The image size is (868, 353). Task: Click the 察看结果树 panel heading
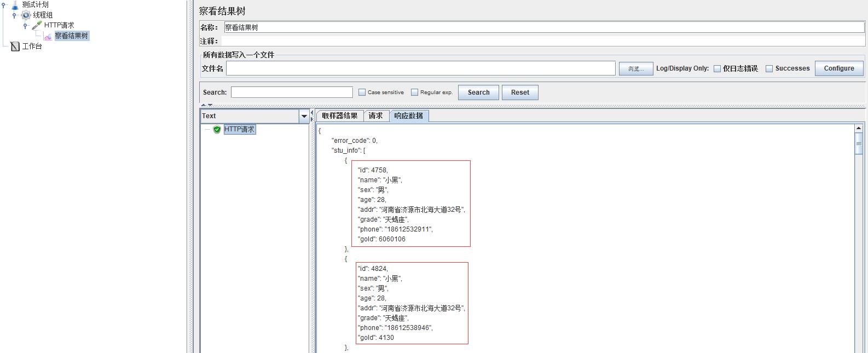(x=222, y=11)
